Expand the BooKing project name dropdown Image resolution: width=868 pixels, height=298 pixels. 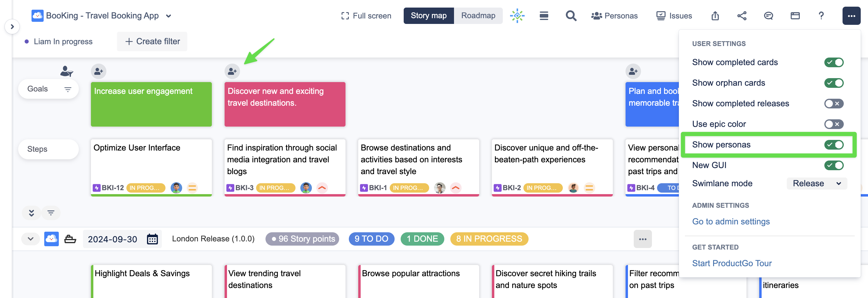pos(169,16)
